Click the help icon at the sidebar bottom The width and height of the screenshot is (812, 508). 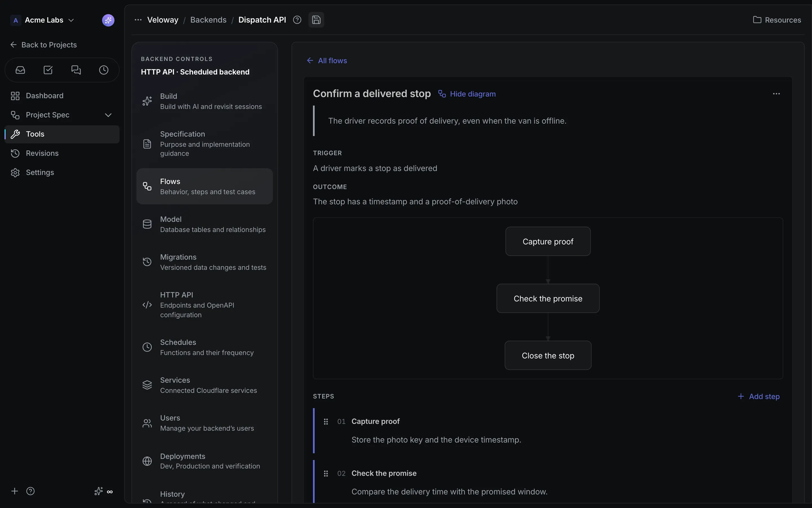(30, 491)
